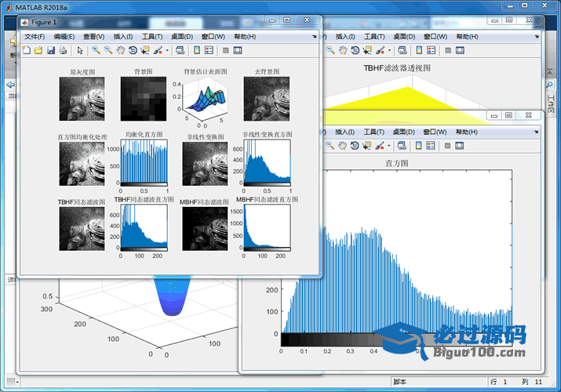This screenshot has width=561, height=392.
Task: Select Rotate 3D tool in Figure 1 toolbar
Action: [133, 50]
